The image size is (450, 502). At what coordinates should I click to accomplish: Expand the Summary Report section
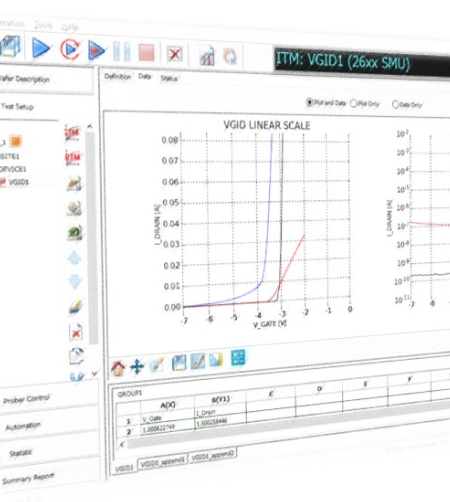click(x=28, y=478)
